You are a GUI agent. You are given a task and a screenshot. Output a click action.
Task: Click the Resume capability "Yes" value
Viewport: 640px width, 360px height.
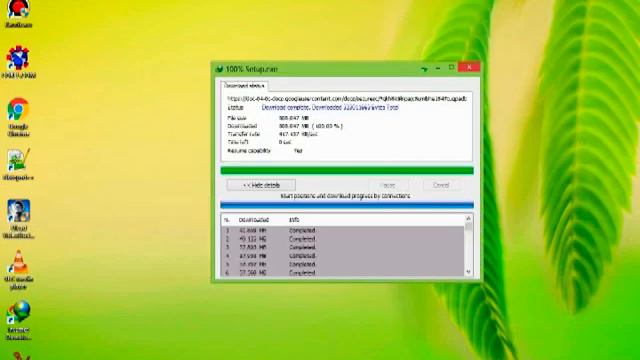[x=298, y=151]
